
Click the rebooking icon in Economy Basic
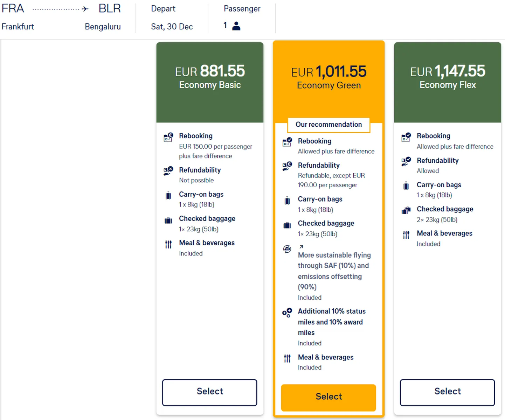click(168, 137)
